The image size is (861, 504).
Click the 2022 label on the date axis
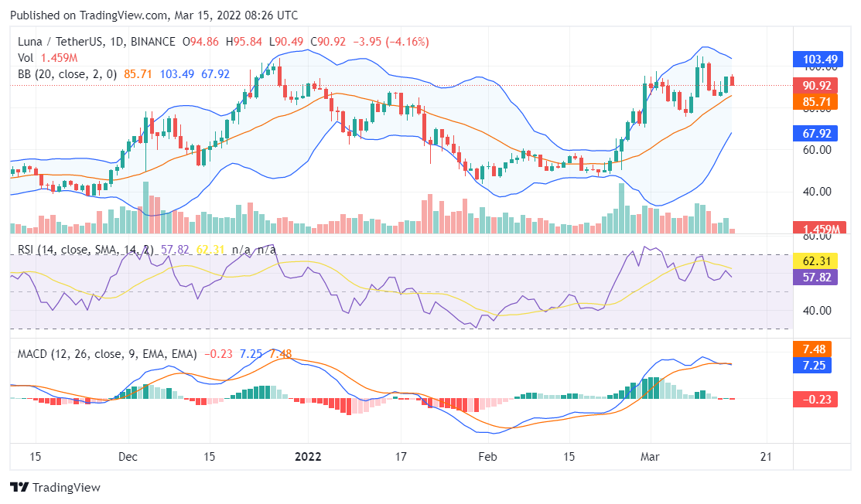coord(309,456)
